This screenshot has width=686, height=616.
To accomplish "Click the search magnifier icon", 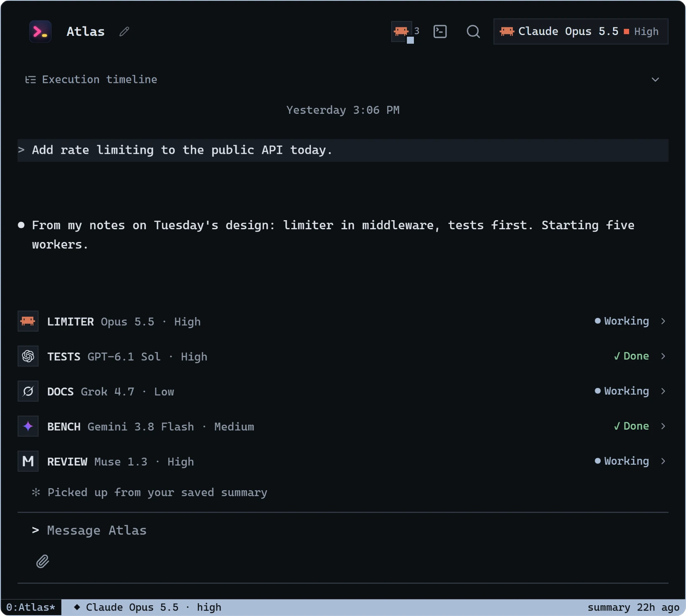I will (473, 31).
